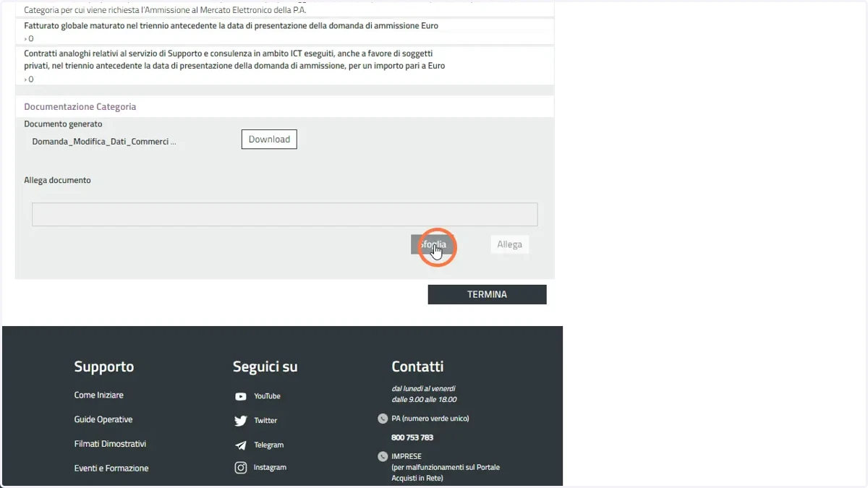Open the Eventi e Formazione link
Viewport: 868px width, 488px height.
111,468
